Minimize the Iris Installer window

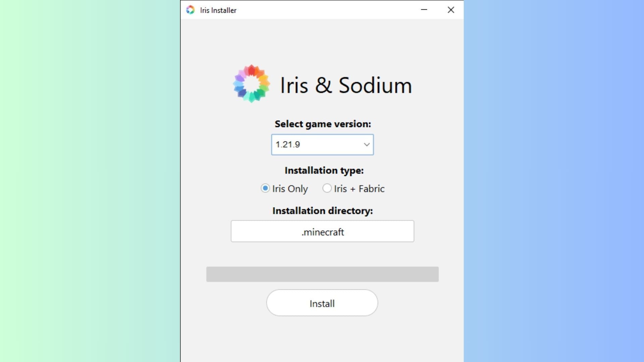click(424, 10)
